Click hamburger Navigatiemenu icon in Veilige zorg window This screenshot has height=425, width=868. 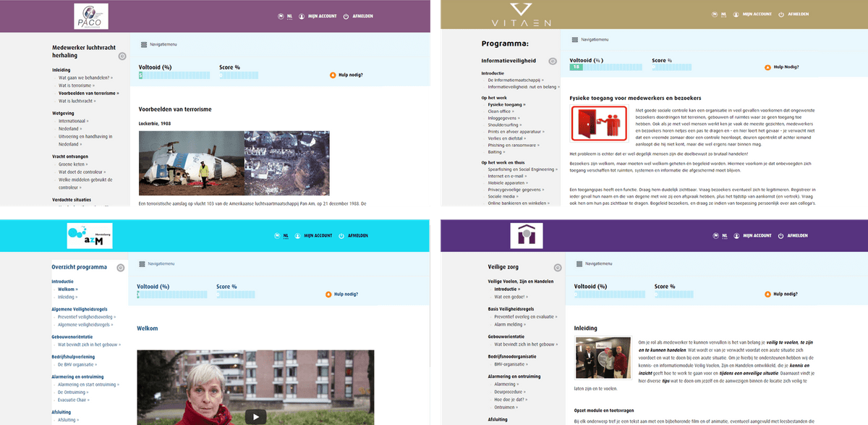pyautogui.click(x=578, y=264)
